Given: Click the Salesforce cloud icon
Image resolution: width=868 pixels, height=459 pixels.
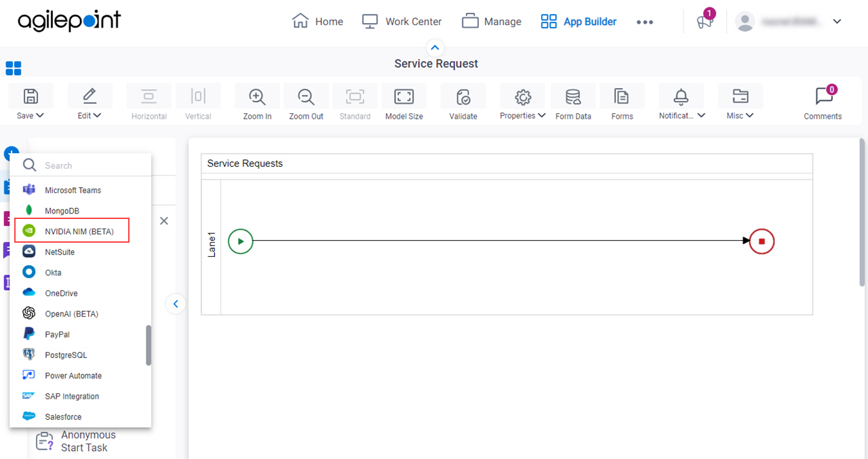Looking at the screenshot, I should click(x=29, y=416).
